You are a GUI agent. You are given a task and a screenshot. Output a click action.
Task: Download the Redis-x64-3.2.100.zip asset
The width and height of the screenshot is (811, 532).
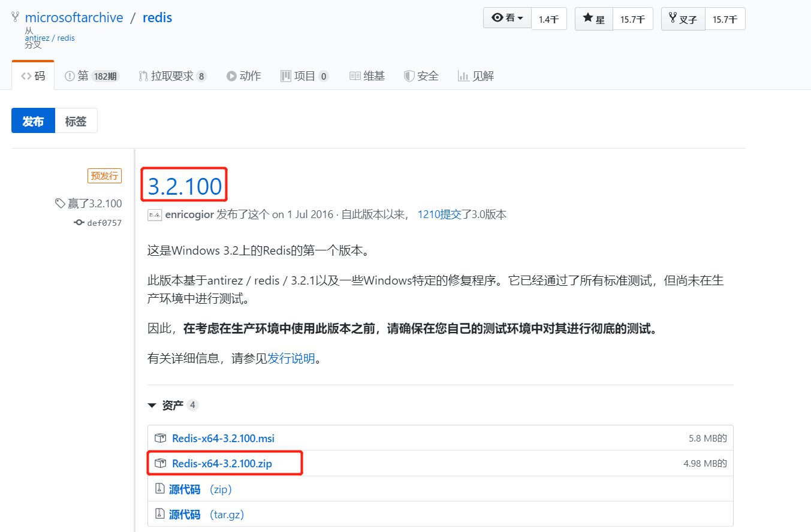coord(223,463)
